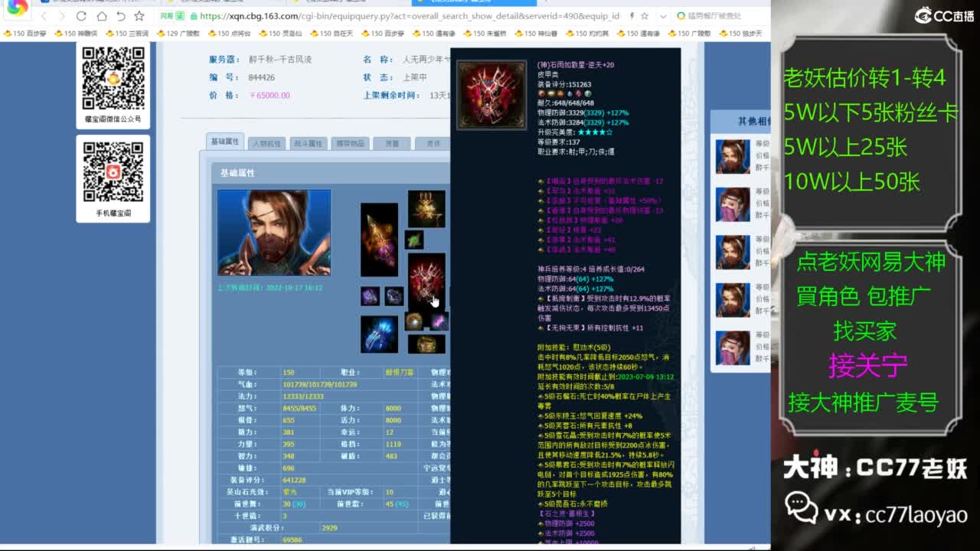Click the small golden orb equipment icon
This screenshot has height=551, width=980.
(x=414, y=321)
